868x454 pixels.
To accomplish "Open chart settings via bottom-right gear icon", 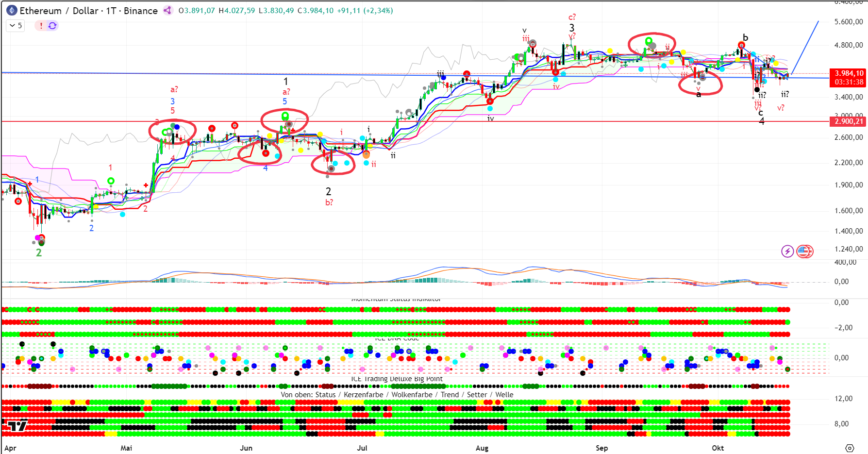I will click(850, 448).
